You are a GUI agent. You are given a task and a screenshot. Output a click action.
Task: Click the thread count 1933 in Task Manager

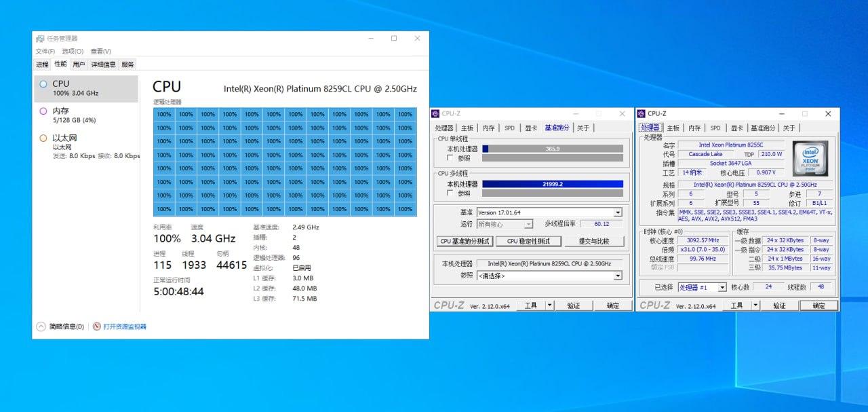click(x=194, y=265)
